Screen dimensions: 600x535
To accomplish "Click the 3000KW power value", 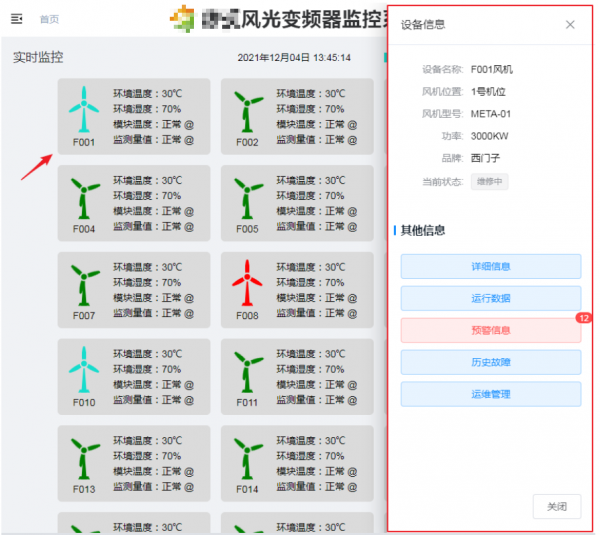I will point(489,136).
